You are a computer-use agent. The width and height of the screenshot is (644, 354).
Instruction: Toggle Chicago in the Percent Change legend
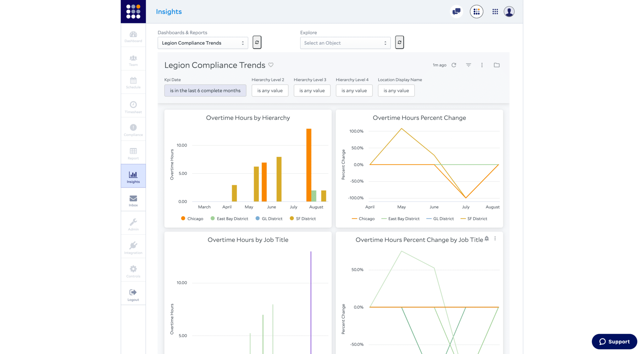(x=363, y=218)
